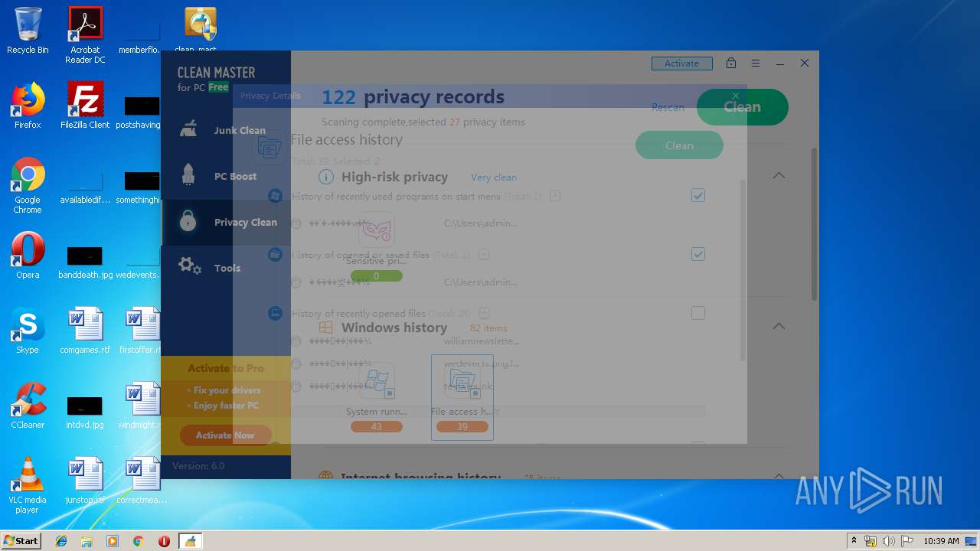
Task: Collapse the opened or saved files group
Action: [484, 254]
